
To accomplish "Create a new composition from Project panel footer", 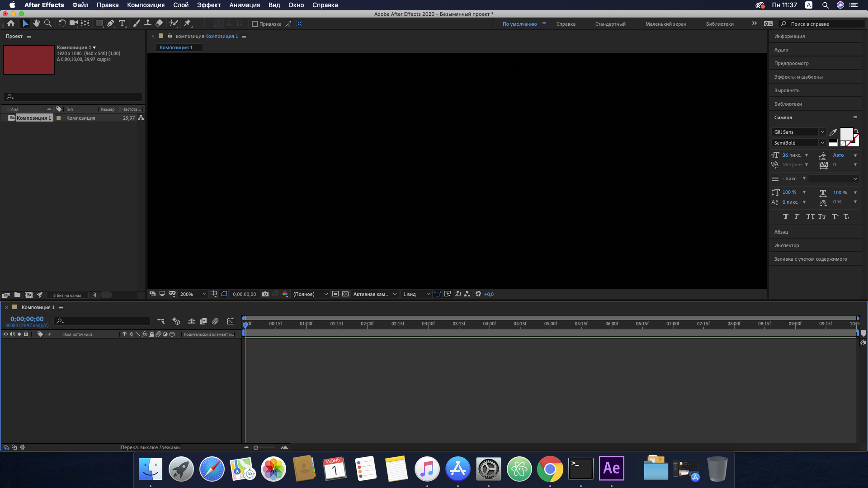I will 28,295.
